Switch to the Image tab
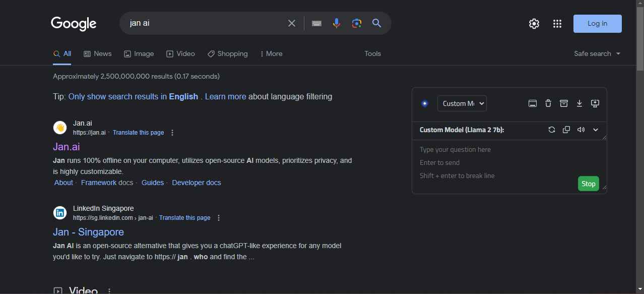Image resolution: width=644 pixels, height=294 pixels. pos(139,53)
